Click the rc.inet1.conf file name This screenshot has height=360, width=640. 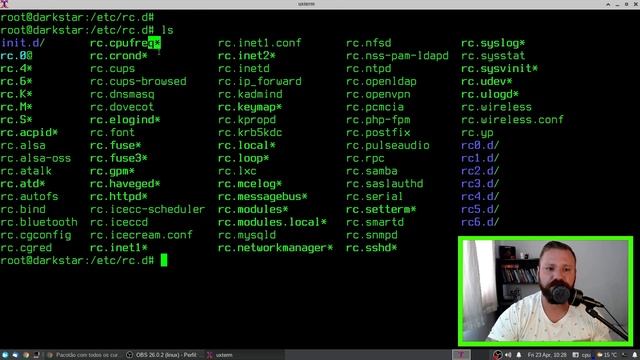point(260,43)
